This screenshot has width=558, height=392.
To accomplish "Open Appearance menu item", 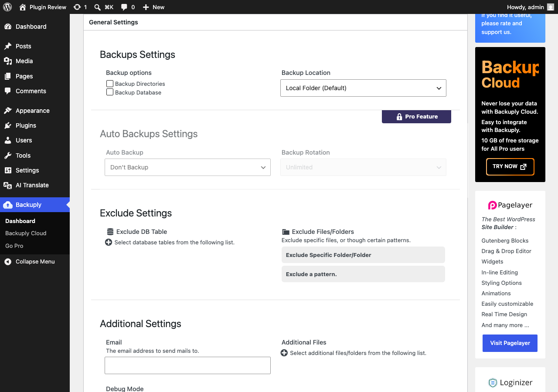I will 35,111.
